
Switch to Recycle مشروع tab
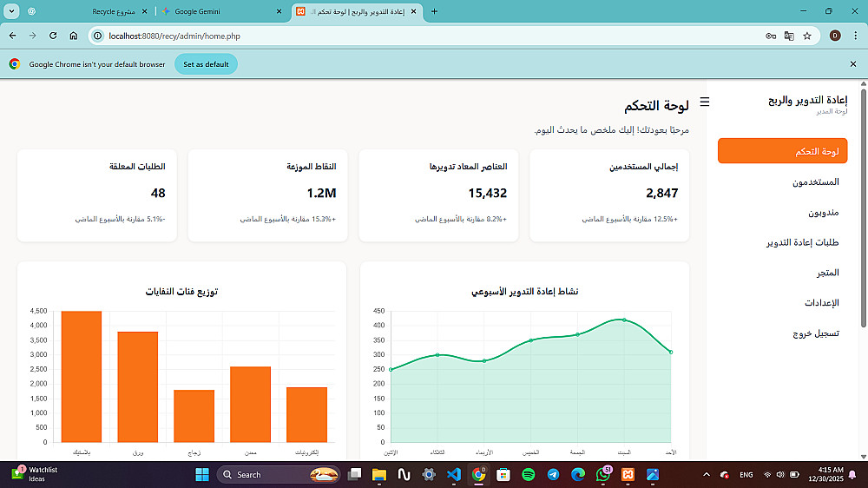tap(114, 11)
